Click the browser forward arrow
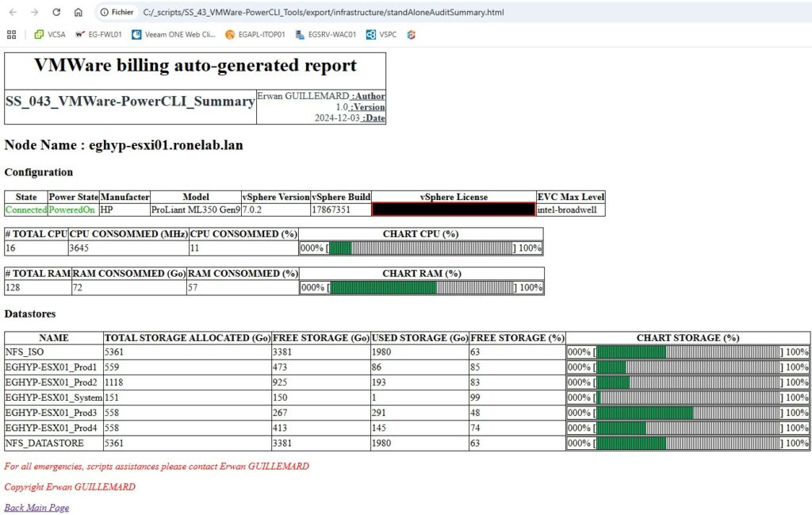This screenshot has width=812, height=515. 34,13
